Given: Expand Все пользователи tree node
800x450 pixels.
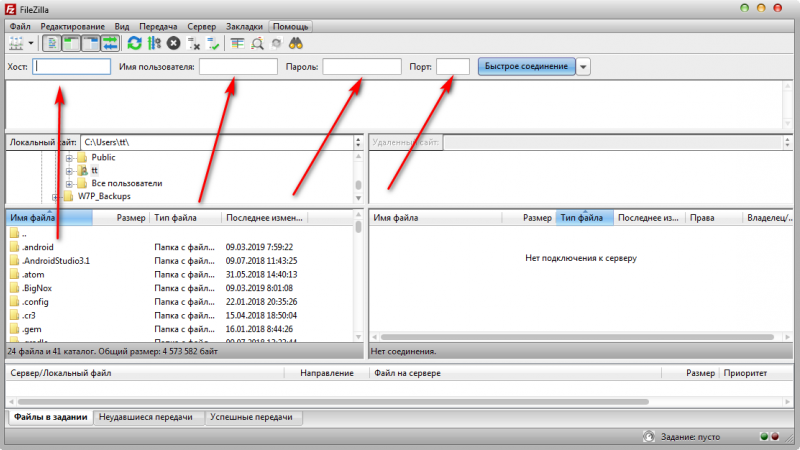Looking at the screenshot, I should 69,184.
